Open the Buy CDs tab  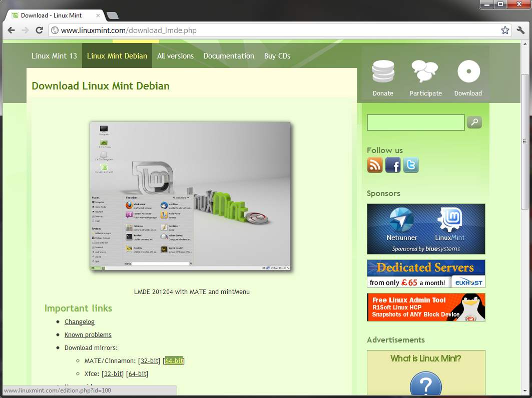click(277, 56)
